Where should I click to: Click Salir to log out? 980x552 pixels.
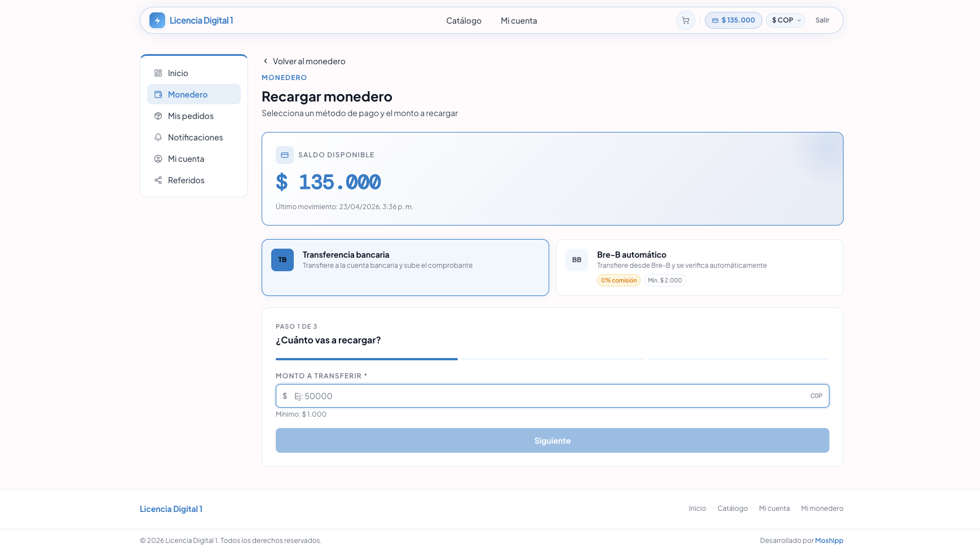click(x=822, y=20)
